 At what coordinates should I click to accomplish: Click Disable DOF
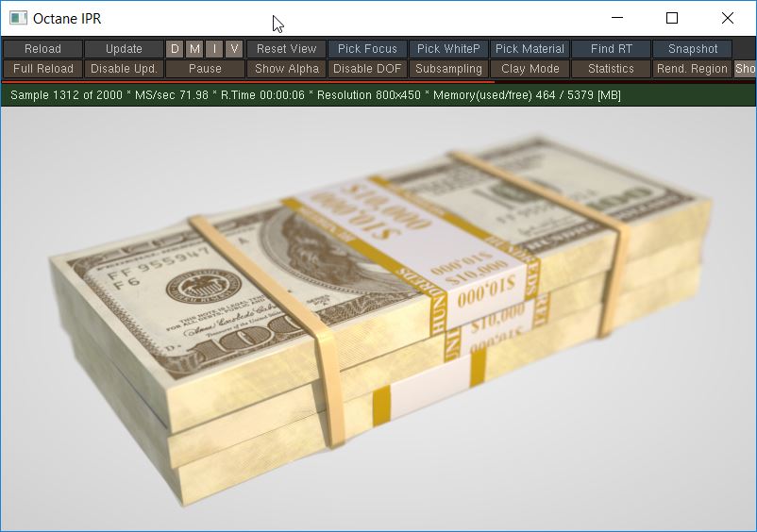tap(367, 69)
